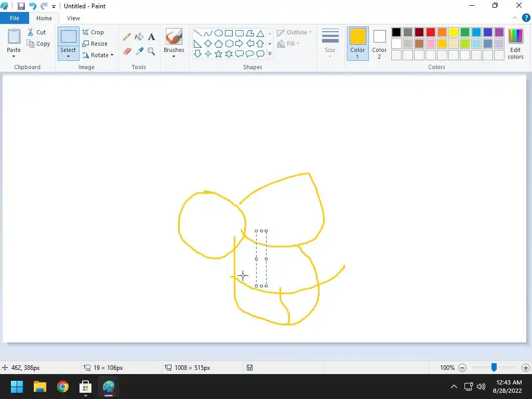Viewport: 532px width, 399px height.
Task: Select the Text tool
Action: (151, 37)
